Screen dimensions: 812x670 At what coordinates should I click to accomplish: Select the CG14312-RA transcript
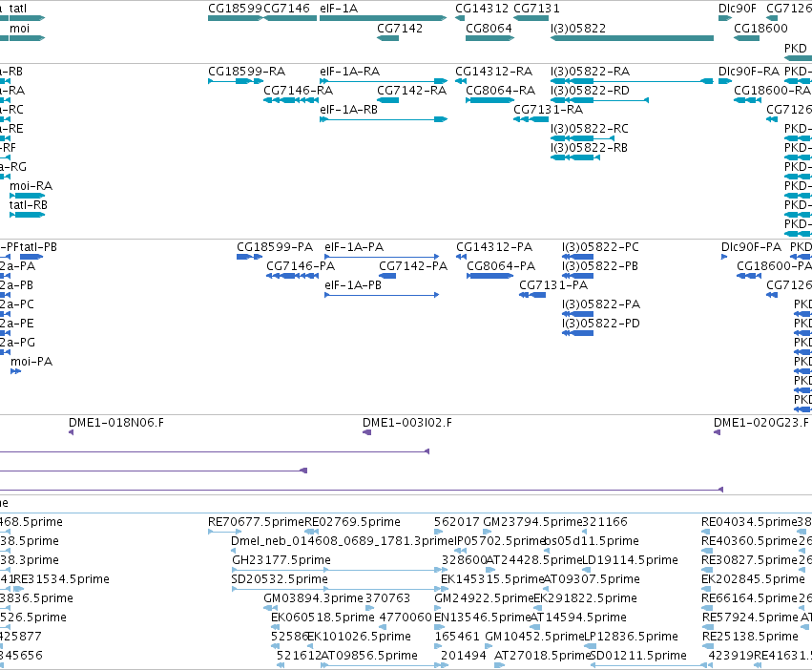tap(461, 81)
